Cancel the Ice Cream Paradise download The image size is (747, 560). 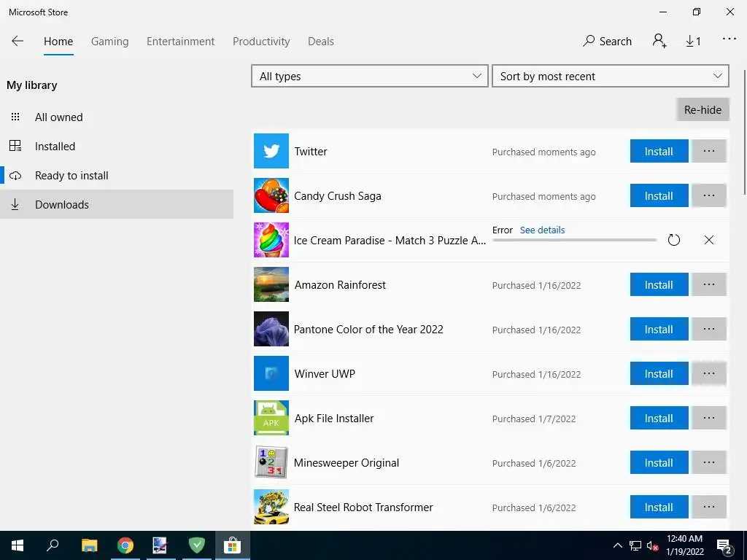click(x=709, y=240)
